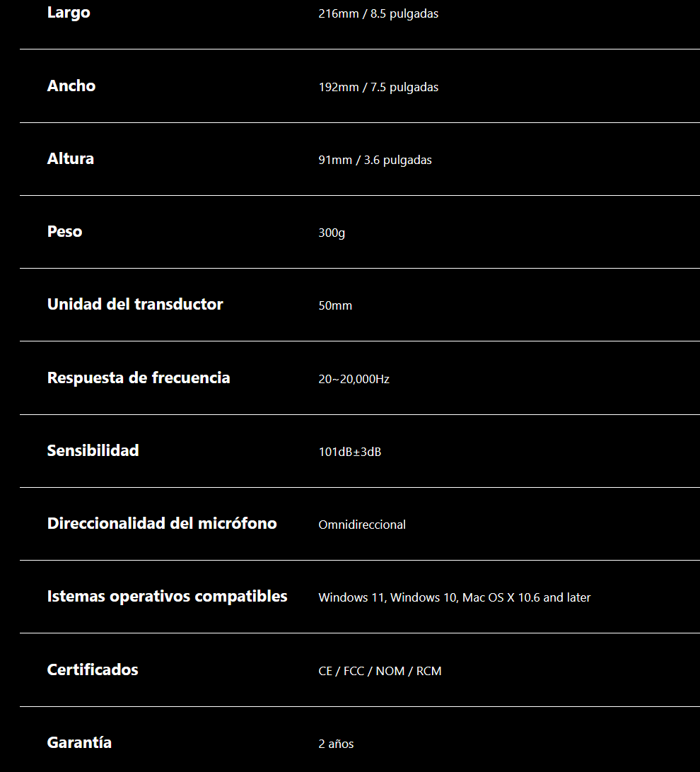Click the Ancho row label

point(71,86)
